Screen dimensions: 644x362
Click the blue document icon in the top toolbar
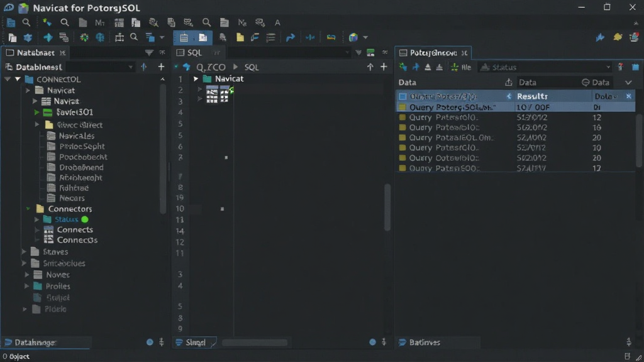point(11,23)
